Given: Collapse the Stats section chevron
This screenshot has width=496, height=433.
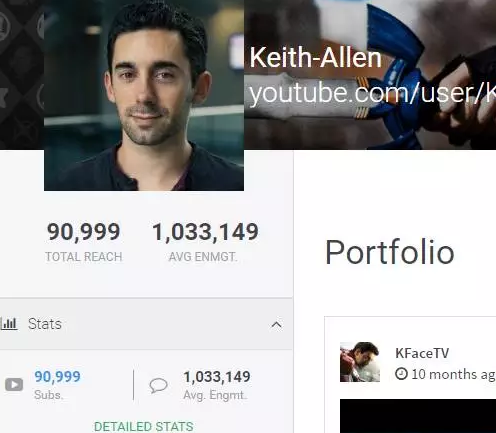Looking at the screenshot, I should [x=276, y=325].
